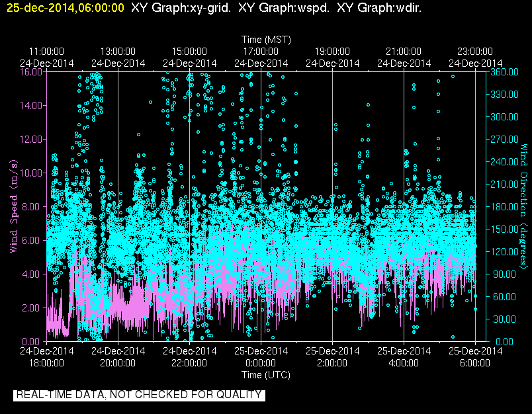
Task: Click the '25-Dec-2014' date under 0:00:00 UTC
Action: click(261, 351)
